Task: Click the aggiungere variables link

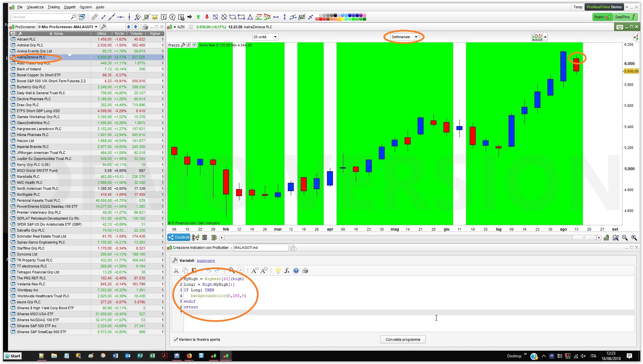Action: click(205, 260)
